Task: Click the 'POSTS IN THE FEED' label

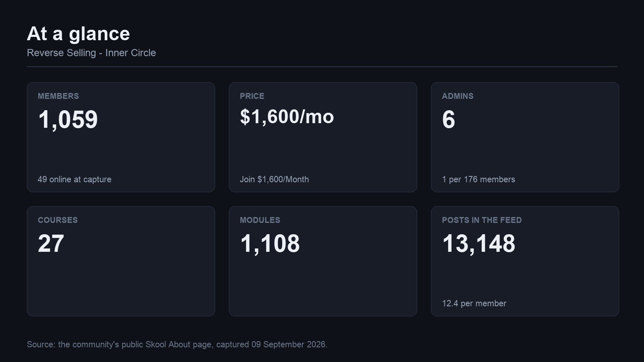Action: (x=482, y=220)
